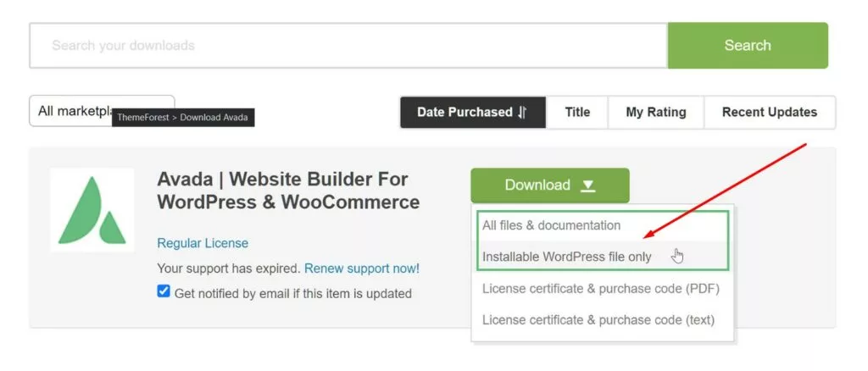Select All files & documentation
The height and width of the screenshot is (371, 868).
(602, 225)
